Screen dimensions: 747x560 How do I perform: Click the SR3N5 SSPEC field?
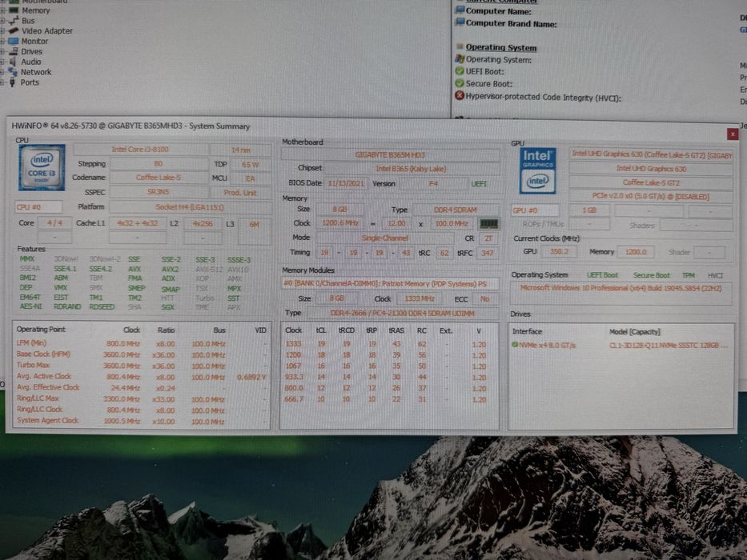coord(159,192)
